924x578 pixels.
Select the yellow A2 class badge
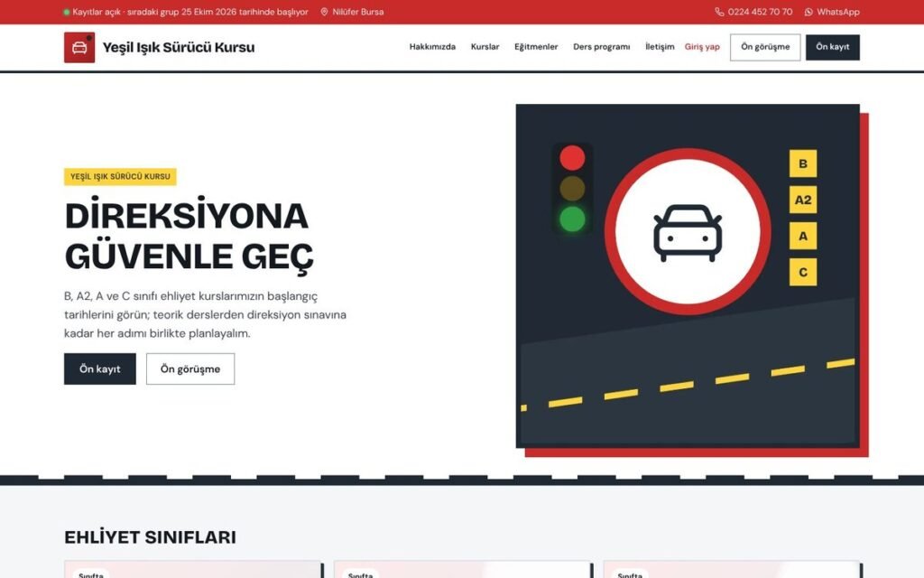click(x=802, y=200)
